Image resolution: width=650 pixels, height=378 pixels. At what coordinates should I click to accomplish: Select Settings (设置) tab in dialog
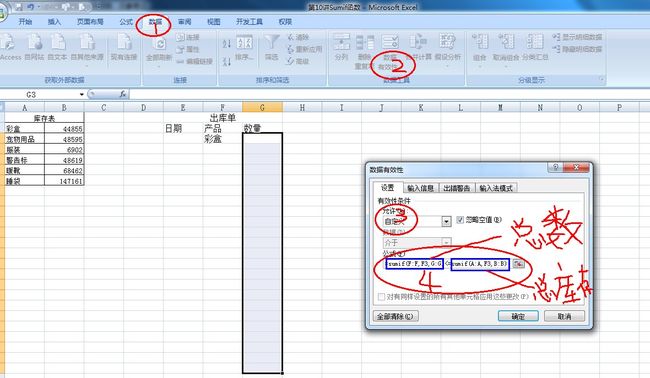(x=387, y=188)
